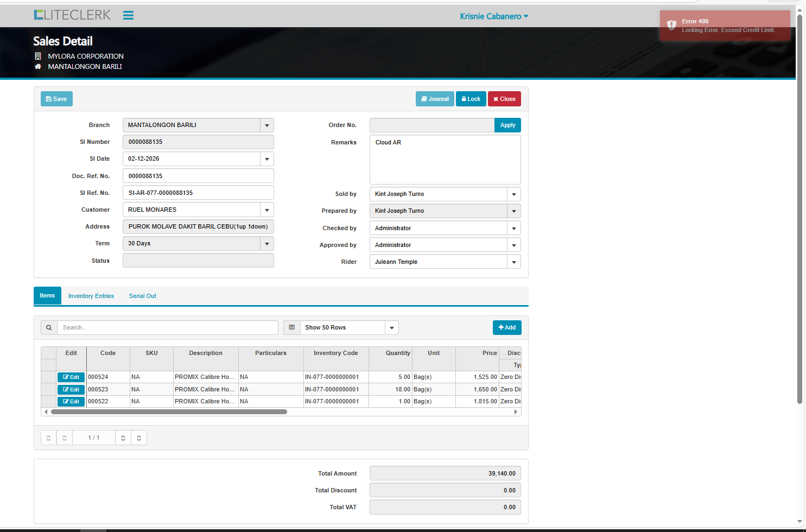Go to last page in pager
Viewport: 806px width, 532px height.
(139, 438)
